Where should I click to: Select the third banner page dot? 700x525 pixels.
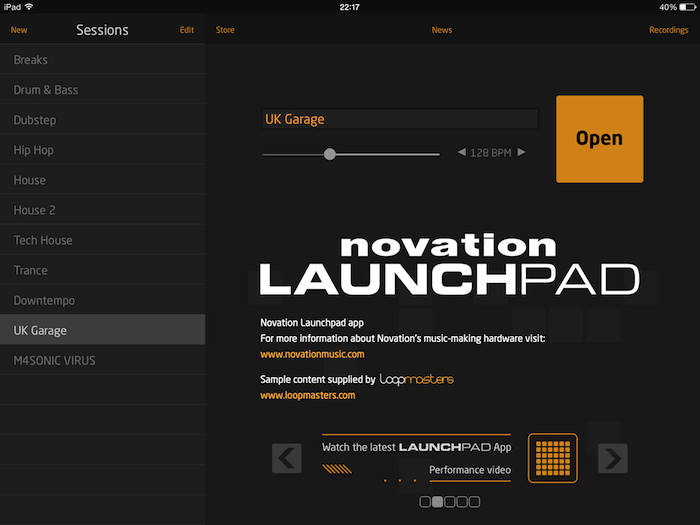coord(450,502)
